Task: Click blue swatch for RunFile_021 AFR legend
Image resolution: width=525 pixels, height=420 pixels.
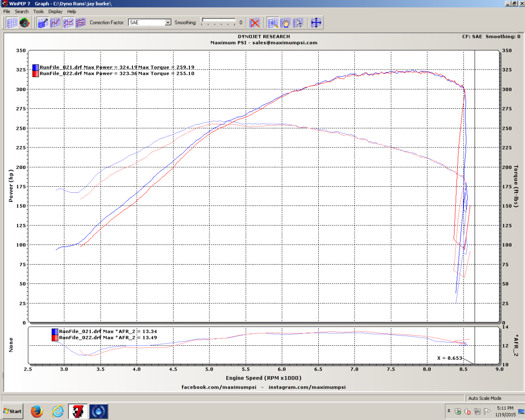Action: point(55,332)
